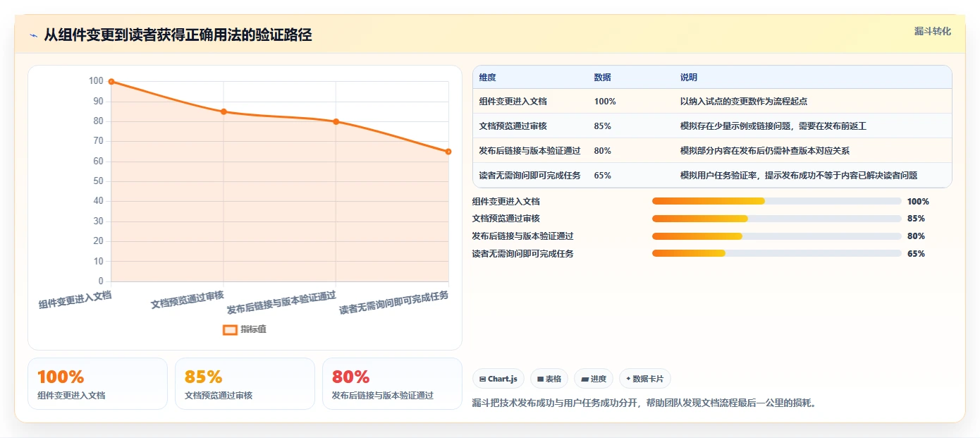Click table cell 读者无需询问即可完成任务
The height and width of the screenshot is (438, 980).
(x=529, y=176)
